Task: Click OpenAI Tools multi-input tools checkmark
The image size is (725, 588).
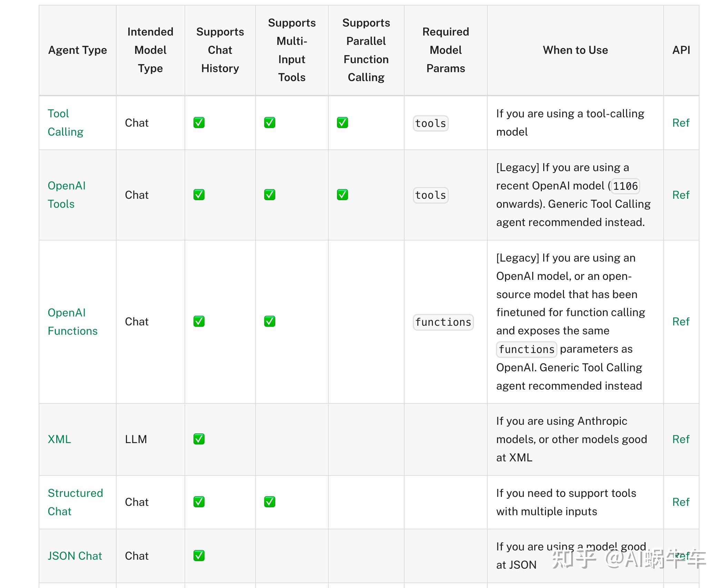Action: point(269,195)
